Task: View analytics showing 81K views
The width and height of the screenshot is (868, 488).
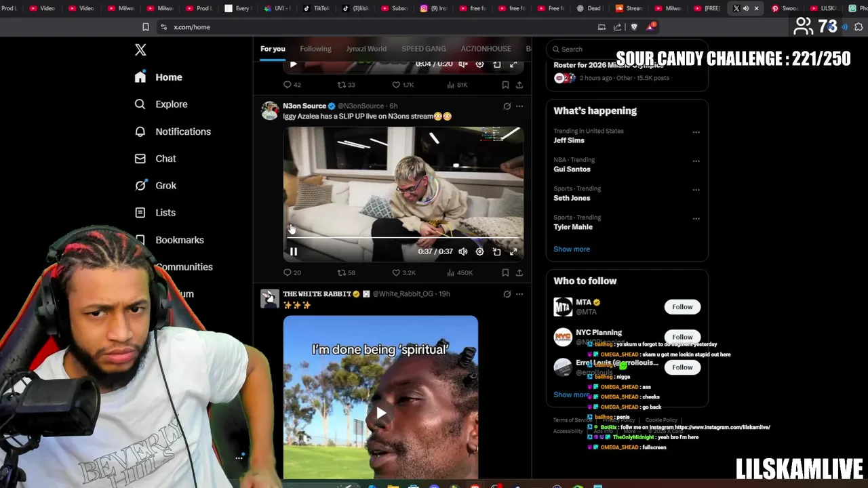Action: [x=457, y=85]
